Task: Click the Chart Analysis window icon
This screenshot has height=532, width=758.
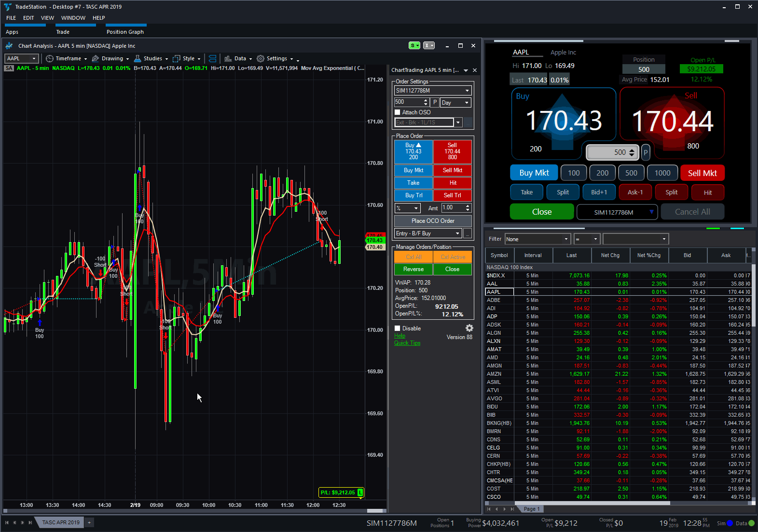Action: [x=9, y=46]
